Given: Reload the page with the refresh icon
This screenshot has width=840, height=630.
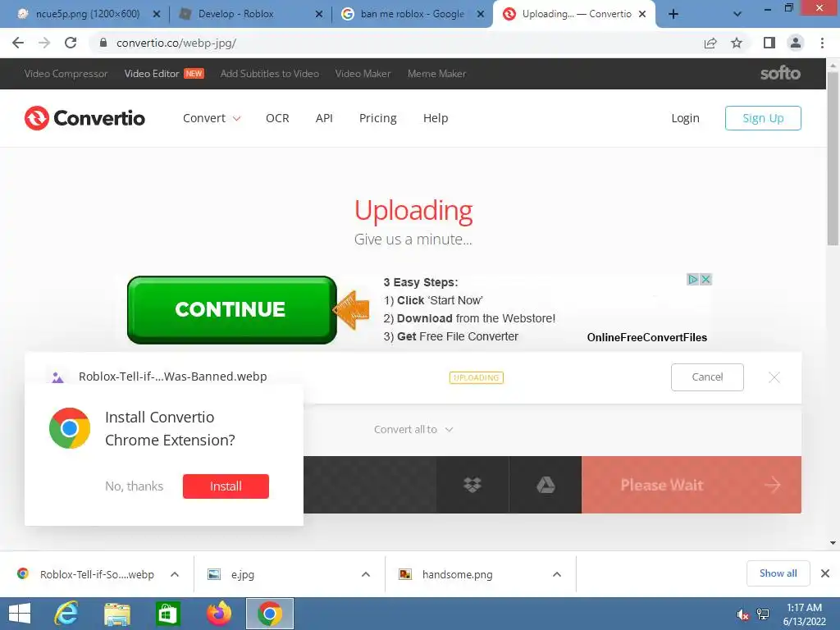Looking at the screenshot, I should (71, 43).
